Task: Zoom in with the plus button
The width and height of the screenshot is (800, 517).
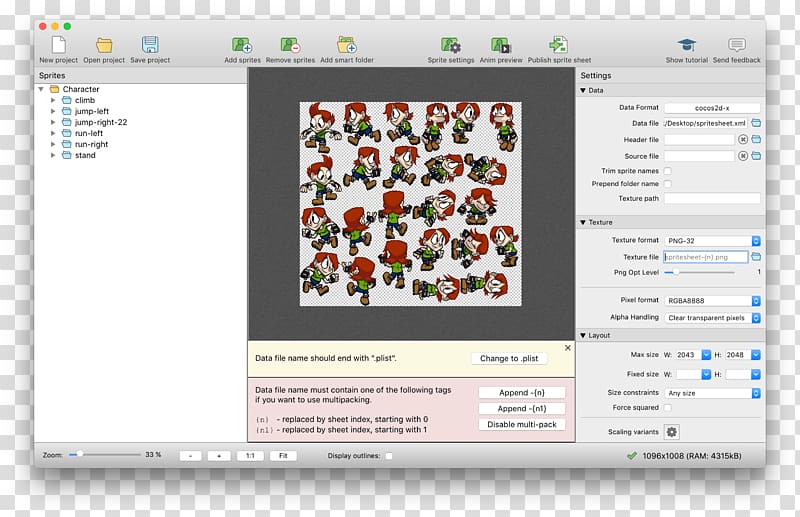Action: tap(219, 456)
